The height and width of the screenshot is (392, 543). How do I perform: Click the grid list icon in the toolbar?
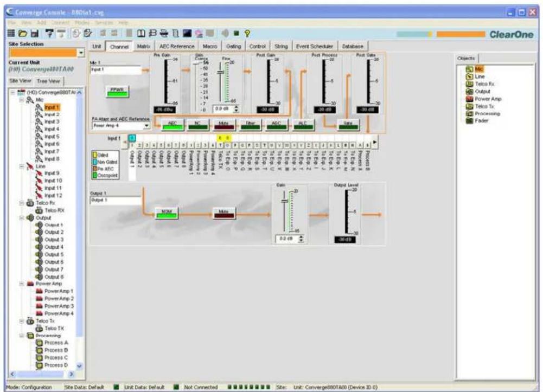[x=11, y=33]
